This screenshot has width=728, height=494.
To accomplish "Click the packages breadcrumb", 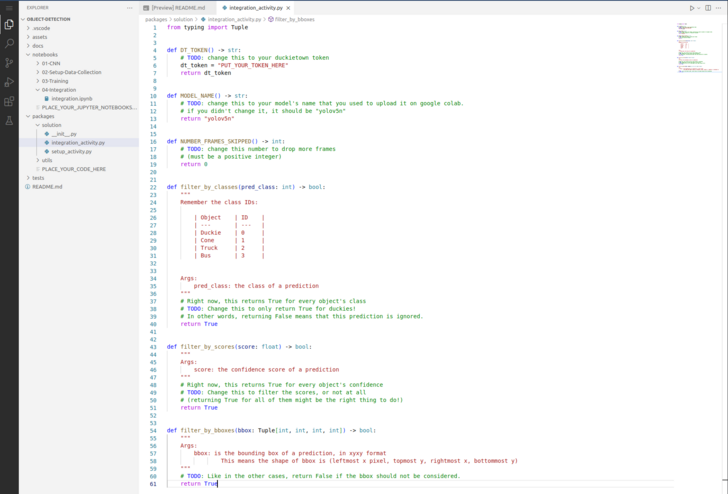I will click(x=156, y=20).
